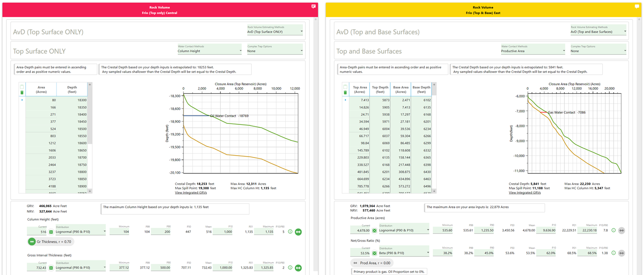Click Central table Depth (feet) column header
This screenshot has height=275, width=644.
pos(72,89)
